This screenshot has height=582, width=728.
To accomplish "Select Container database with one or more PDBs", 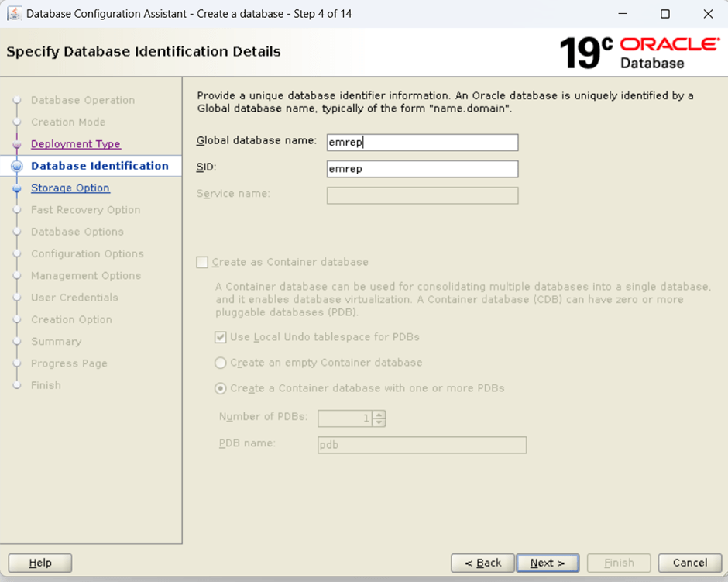I will tap(221, 388).
